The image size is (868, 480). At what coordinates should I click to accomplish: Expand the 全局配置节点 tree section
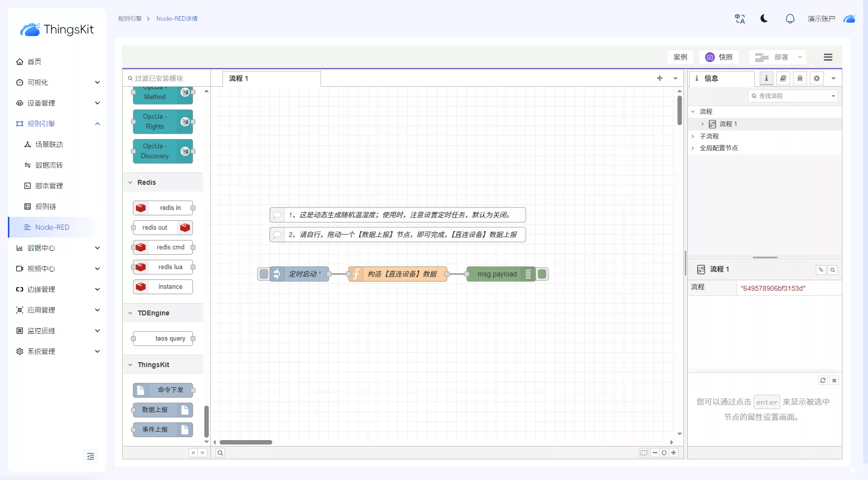coord(693,148)
